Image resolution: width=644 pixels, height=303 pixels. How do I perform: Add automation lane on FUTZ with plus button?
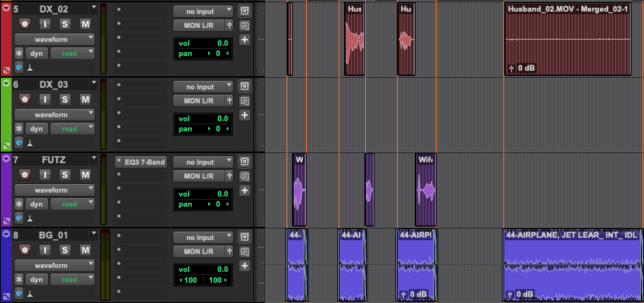click(x=245, y=190)
